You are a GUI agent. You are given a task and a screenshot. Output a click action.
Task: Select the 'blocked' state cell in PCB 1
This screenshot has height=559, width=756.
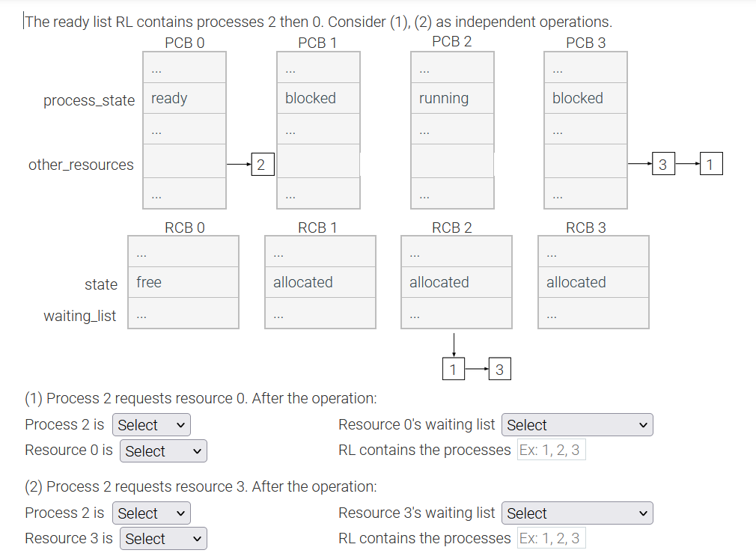pos(318,98)
